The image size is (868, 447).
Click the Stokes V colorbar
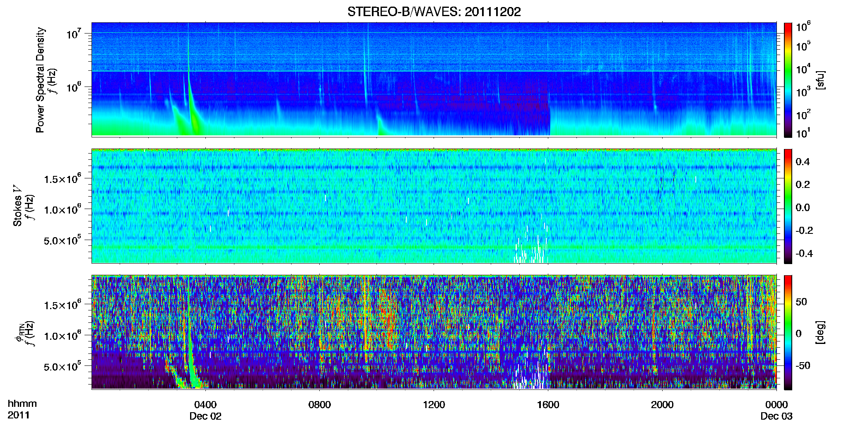point(788,206)
